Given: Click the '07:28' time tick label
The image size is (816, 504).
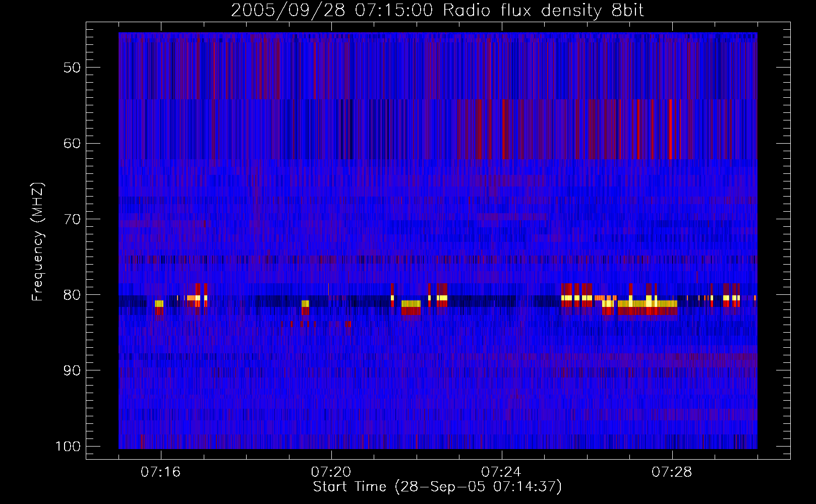Looking at the screenshot, I should (x=672, y=472).
